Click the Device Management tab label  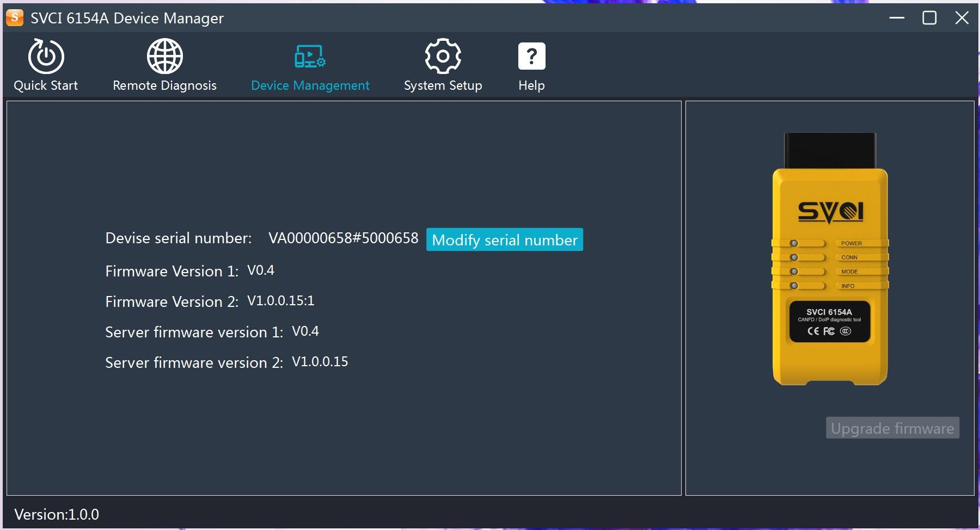click(310, 85)
